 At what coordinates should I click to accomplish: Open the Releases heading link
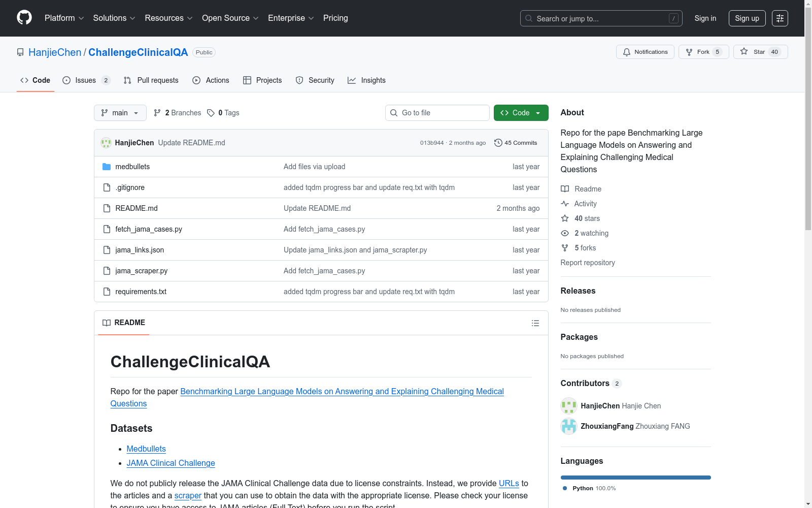click(x=578, y=291)
